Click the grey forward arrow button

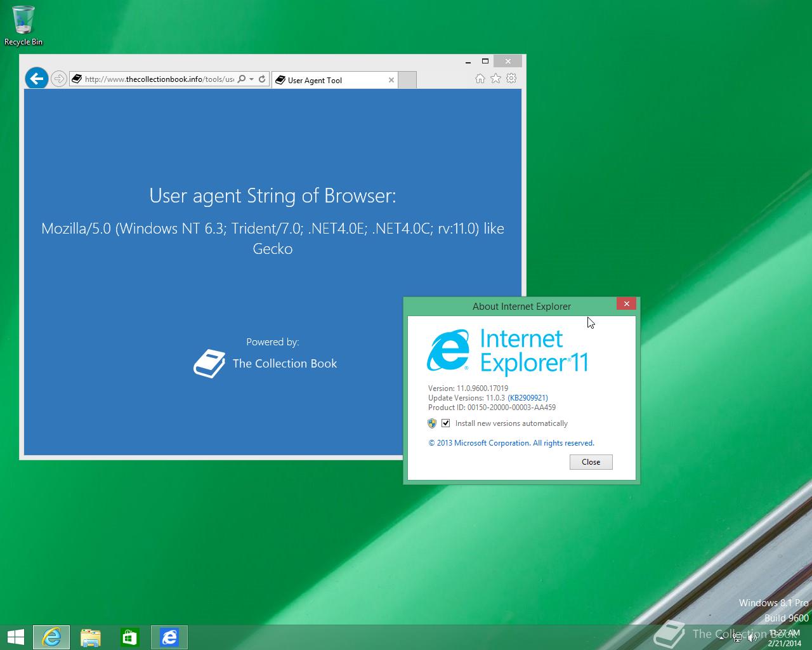coord(59,79)
